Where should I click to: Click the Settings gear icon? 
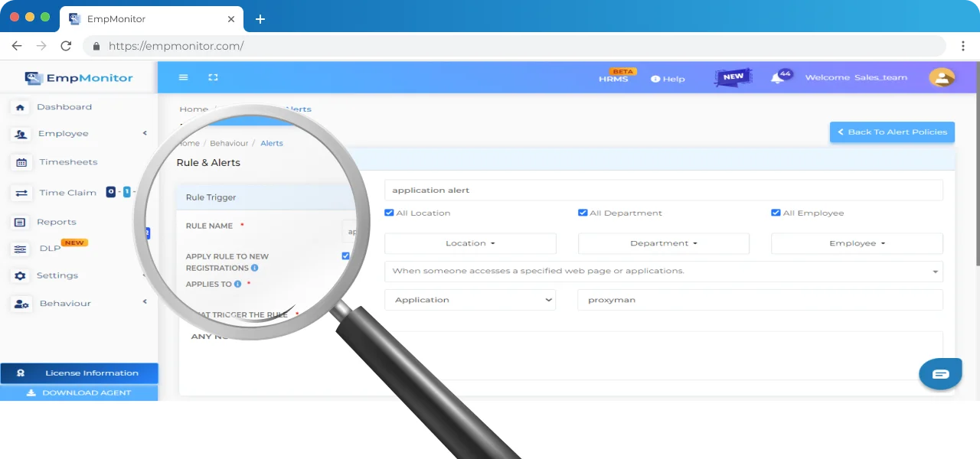tap(21, 275)
